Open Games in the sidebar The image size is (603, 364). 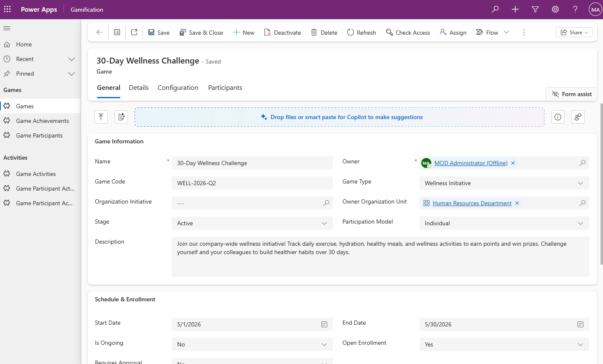click(40, 106)
